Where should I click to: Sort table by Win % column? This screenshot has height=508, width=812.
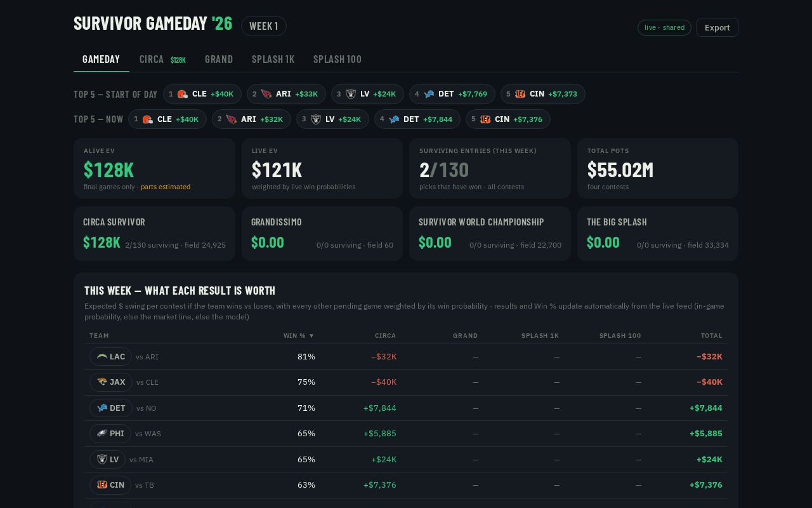coord(299,335)
